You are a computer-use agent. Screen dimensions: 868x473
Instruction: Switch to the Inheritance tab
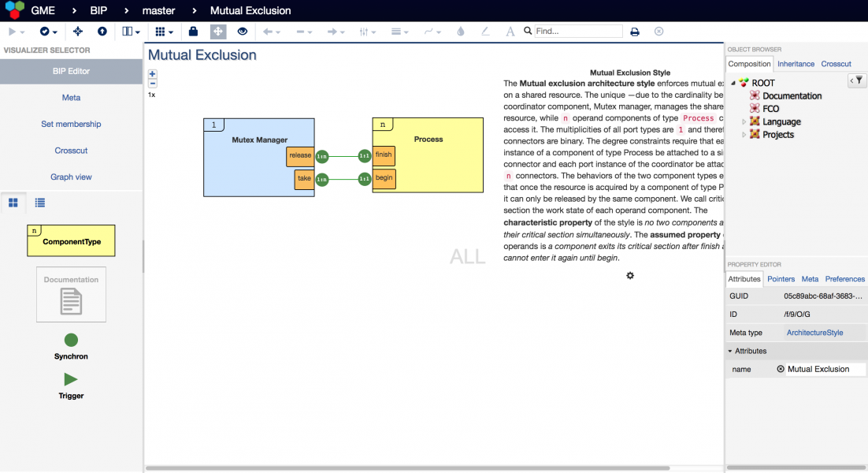tap(796, 64)
